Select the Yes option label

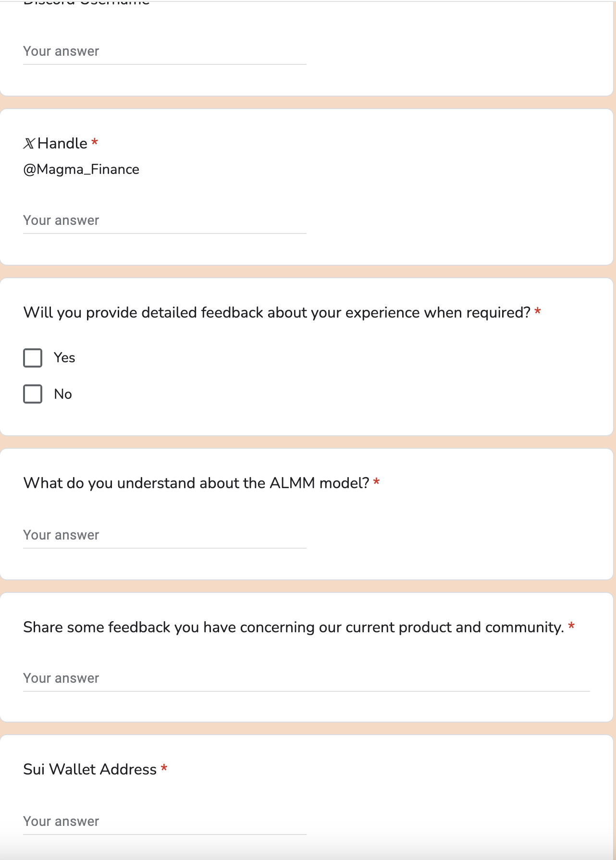tap(64, 357)
